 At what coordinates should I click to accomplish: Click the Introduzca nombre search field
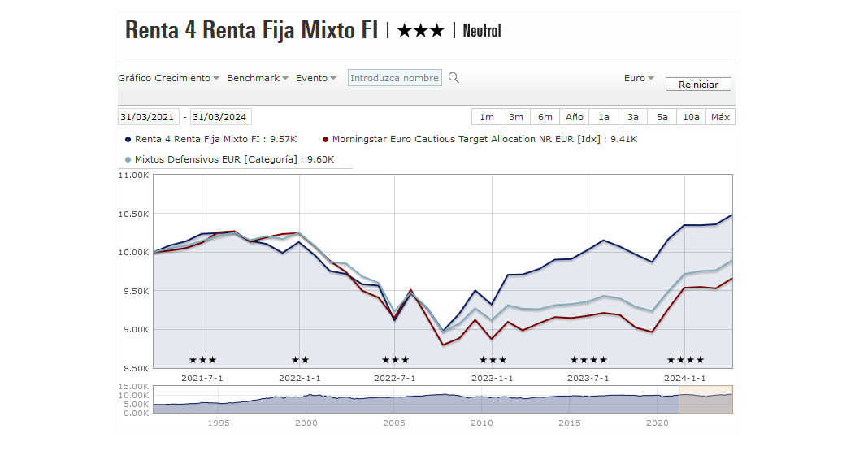pos(395,78)
